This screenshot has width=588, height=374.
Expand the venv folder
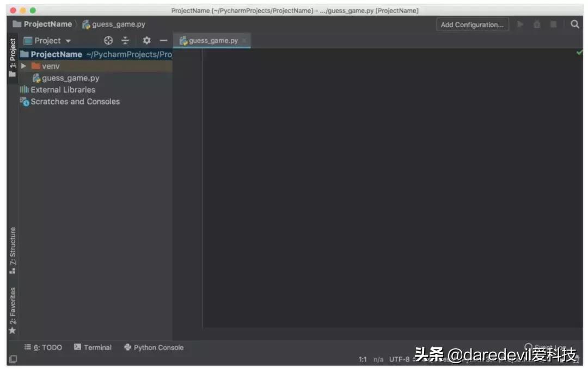click(24, 66)
